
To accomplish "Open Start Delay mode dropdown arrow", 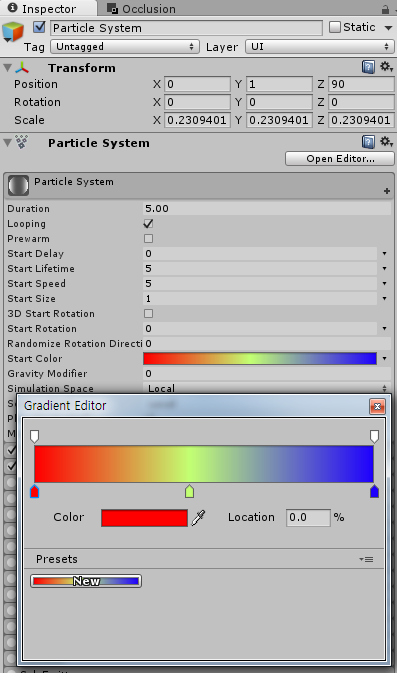I will point(385,254).
